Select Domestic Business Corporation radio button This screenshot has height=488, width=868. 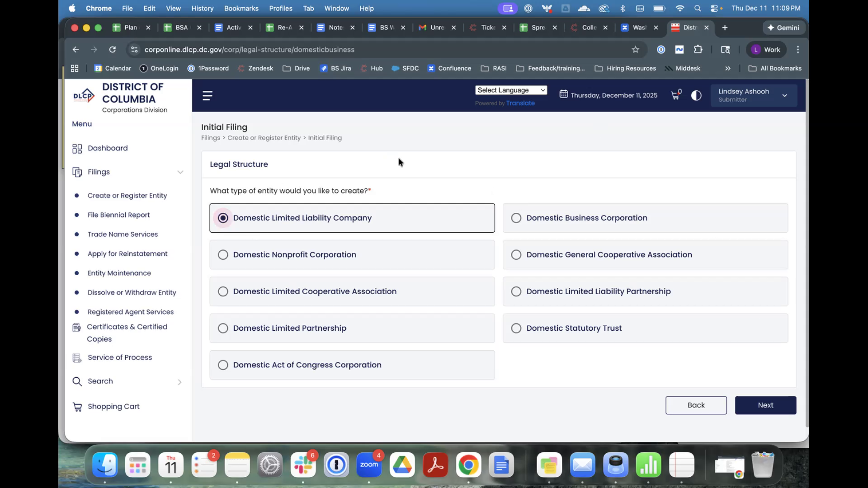pyautogui.click(x=516, y=218)
